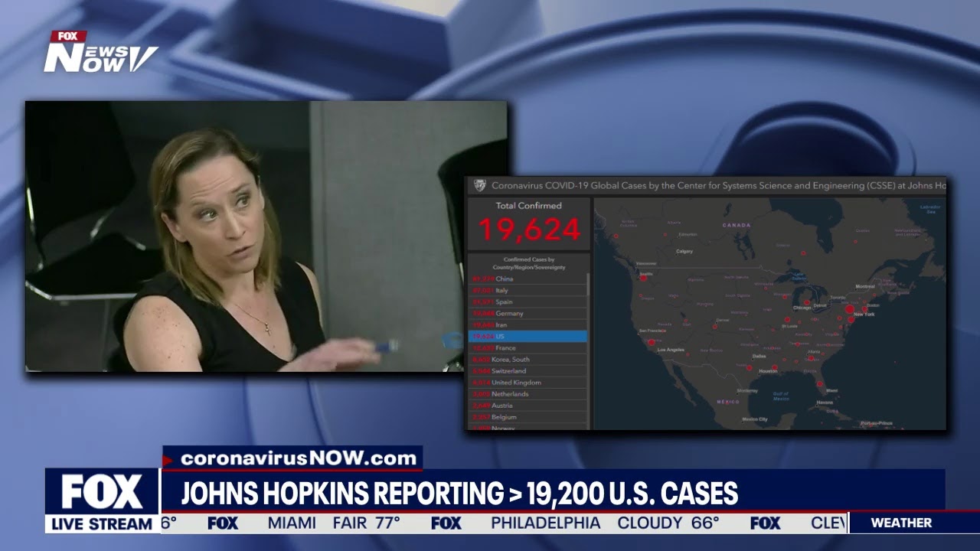Click the press conference video feed
The image size is (980, 551).
pos(266,236)
